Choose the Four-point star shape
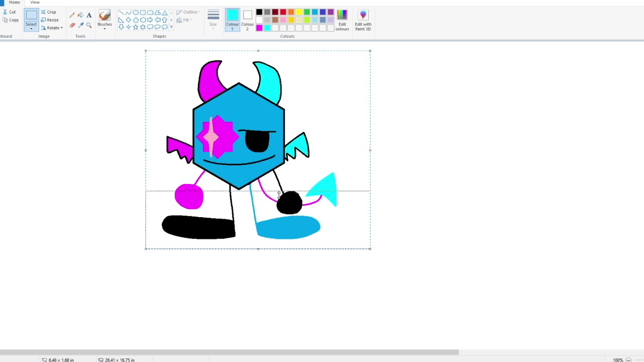This screenshot has height=362, width=644. pyautogui.click(x=128, y=27)
